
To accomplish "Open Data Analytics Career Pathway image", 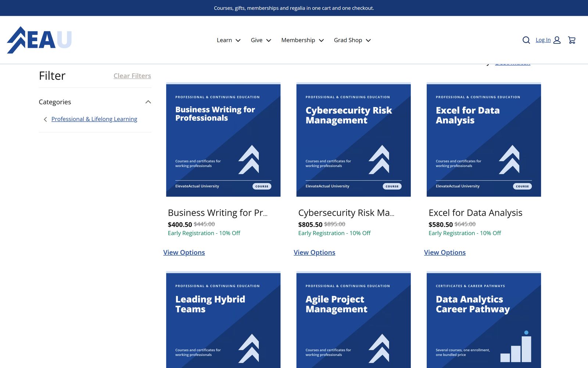I will pyautogui.click(x=484, y=319).
